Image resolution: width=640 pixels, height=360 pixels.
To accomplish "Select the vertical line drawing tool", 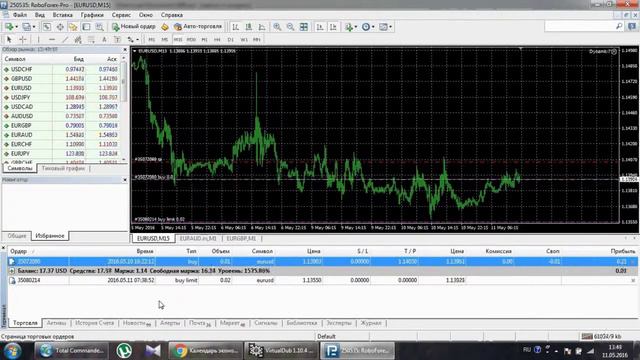I will pyautogui.click(x=38, y=40).
